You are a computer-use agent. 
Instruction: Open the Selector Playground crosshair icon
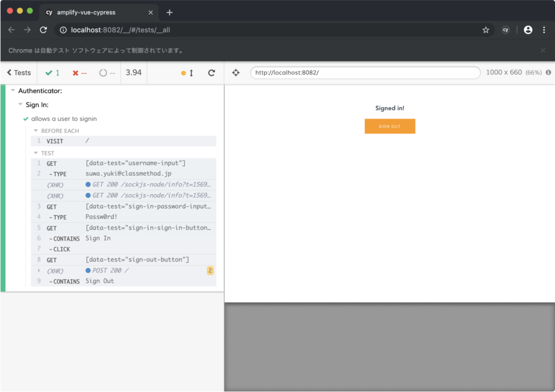coord(236,73)
